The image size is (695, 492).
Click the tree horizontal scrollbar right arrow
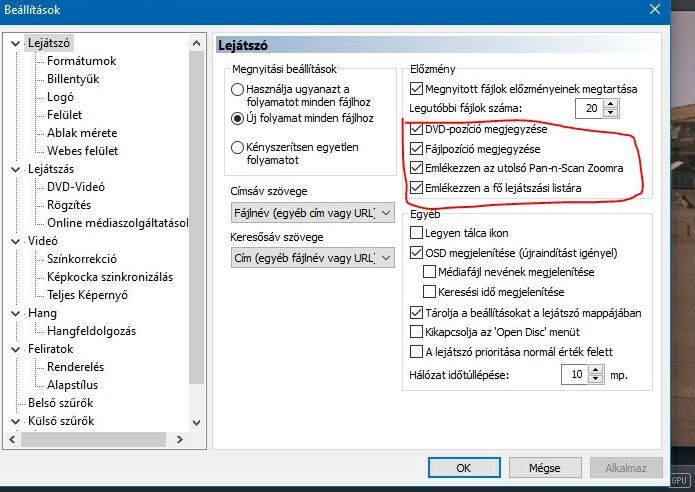pyautogui.click(x=180, y=440)
